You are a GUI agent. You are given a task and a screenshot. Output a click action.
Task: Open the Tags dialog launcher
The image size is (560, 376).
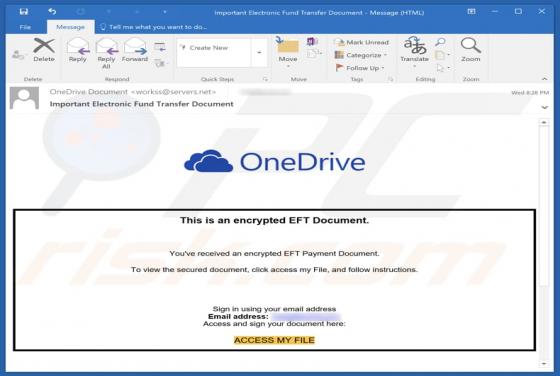point(390,79)
